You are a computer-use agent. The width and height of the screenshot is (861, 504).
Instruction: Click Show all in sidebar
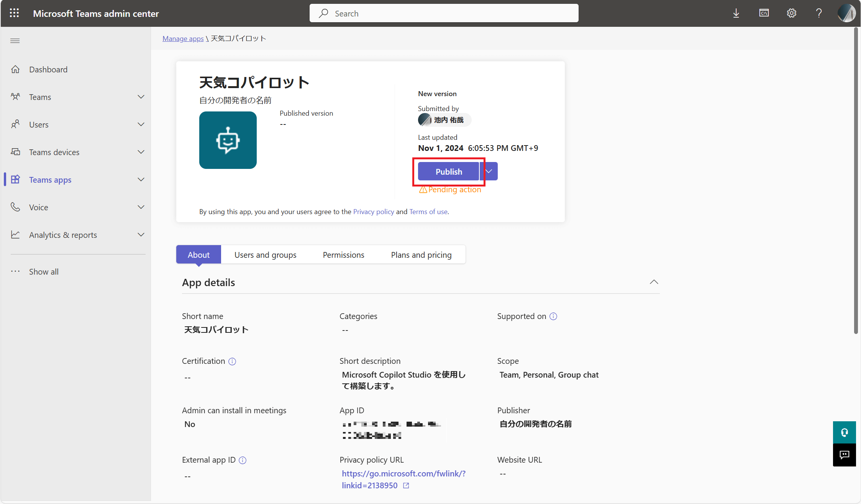click(44, 272)
